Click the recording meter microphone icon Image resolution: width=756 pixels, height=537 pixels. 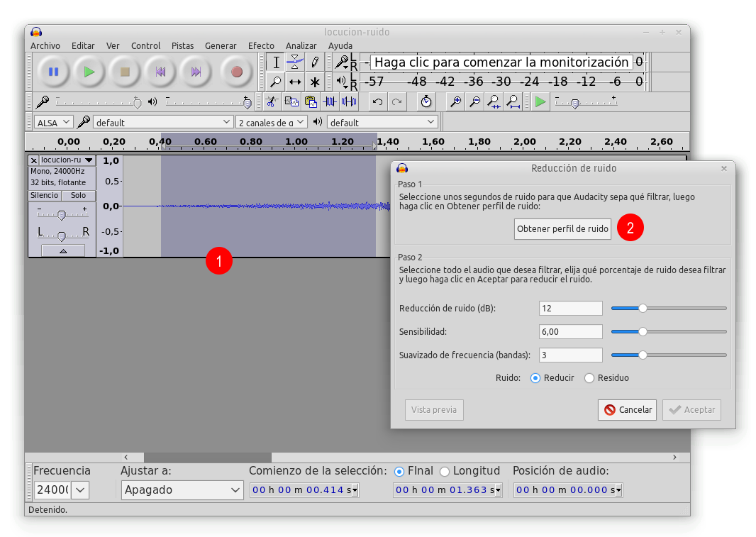point(341,62)
